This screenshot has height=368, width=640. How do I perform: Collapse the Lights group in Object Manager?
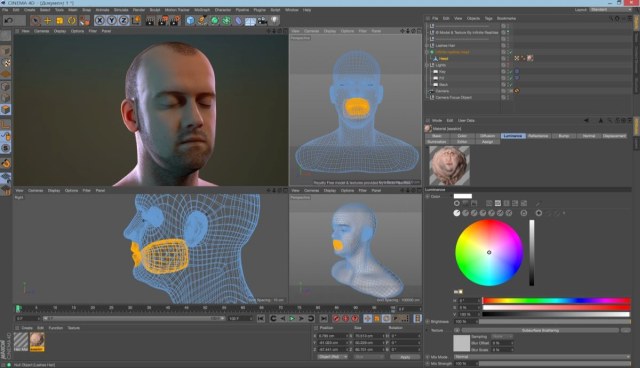point(427,65)
